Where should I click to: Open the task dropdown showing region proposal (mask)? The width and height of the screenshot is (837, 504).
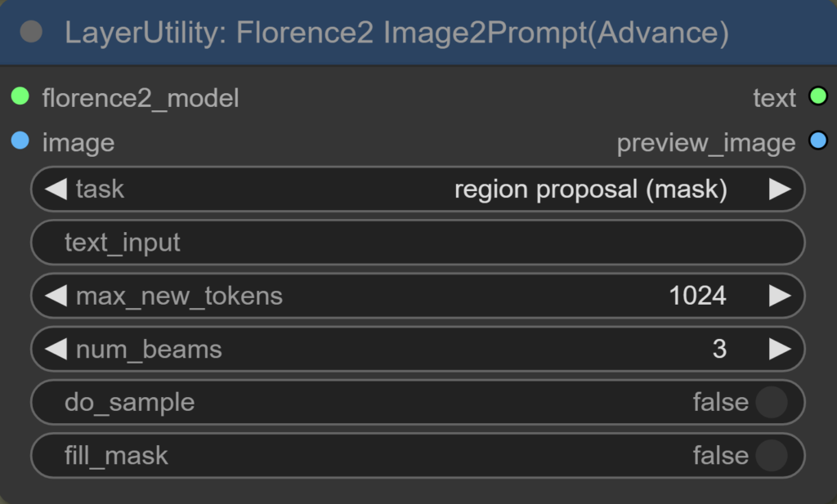point(590,190)
